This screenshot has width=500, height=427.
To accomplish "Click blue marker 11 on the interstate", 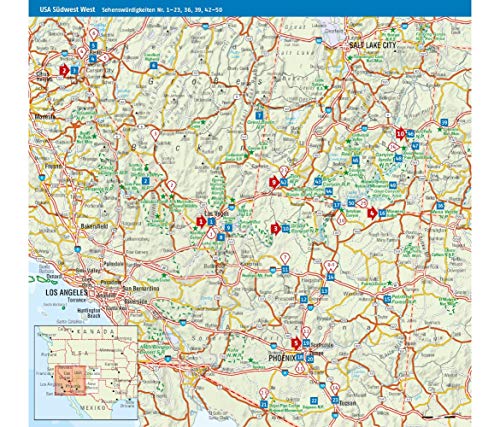I will [285, 269].
